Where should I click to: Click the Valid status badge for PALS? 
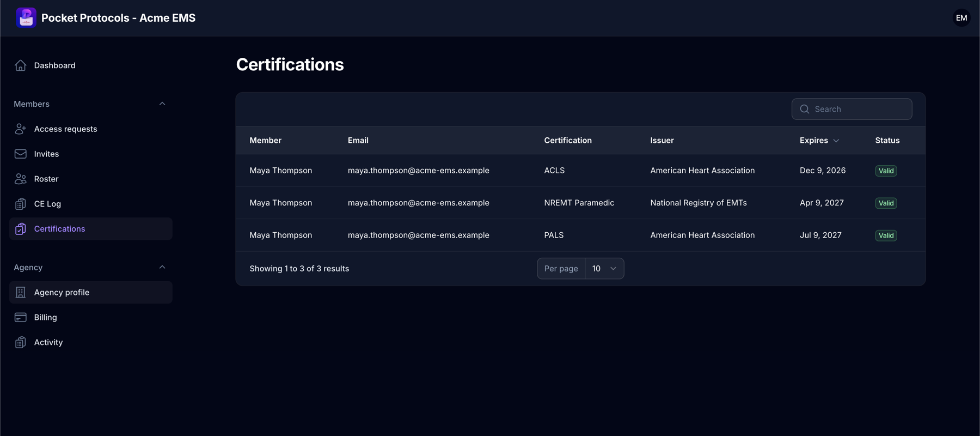click(x=886, y=235)
